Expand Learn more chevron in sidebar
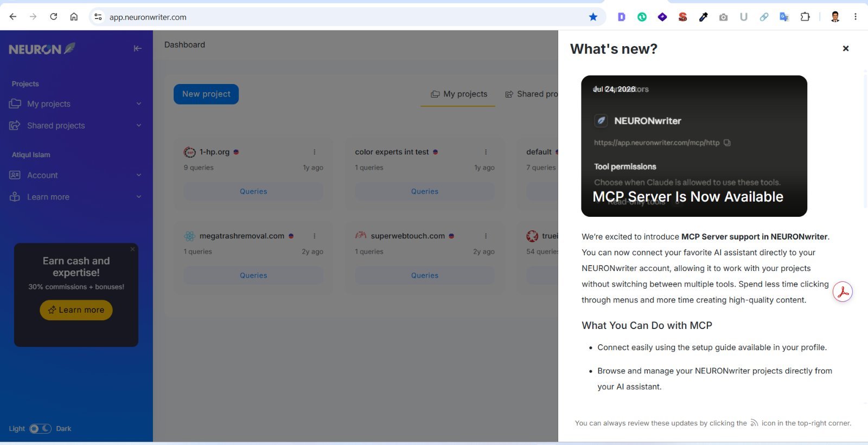 point(139,197)
